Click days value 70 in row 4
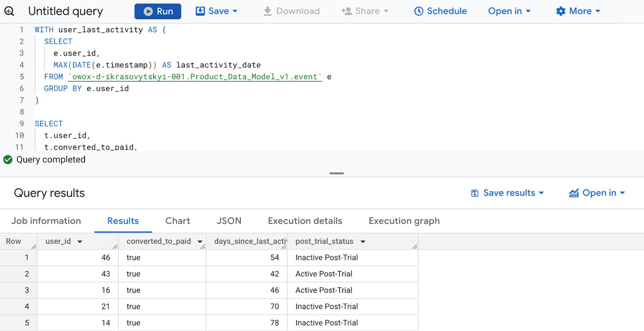 pos(247,307)
